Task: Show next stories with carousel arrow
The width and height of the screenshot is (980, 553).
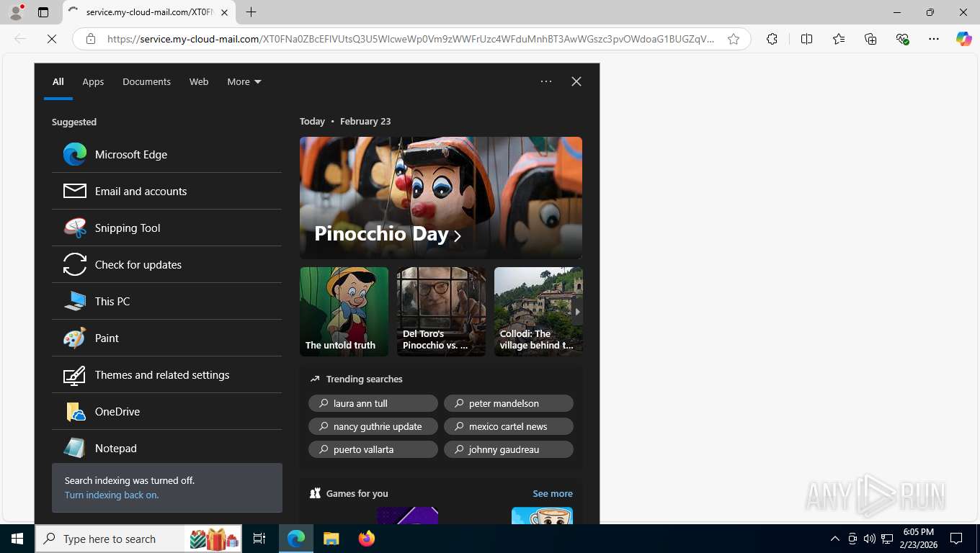Action: (x=576, y=312)
